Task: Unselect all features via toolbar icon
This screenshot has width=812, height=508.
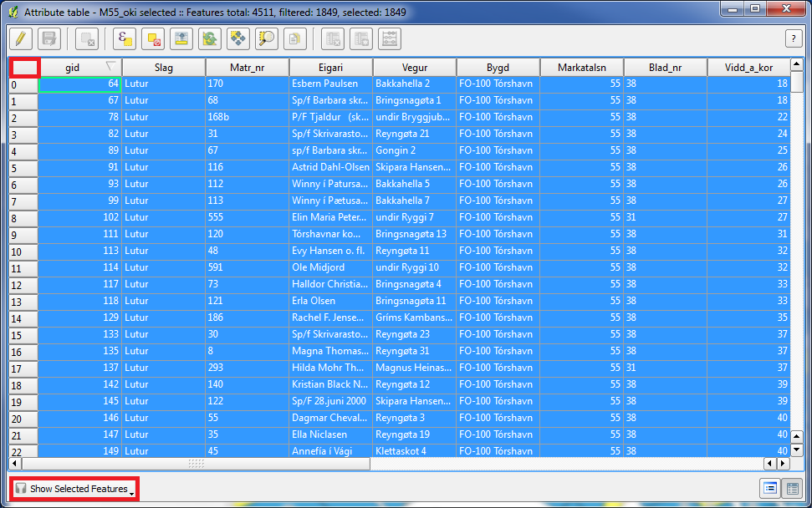Action: tap(153, 38)
